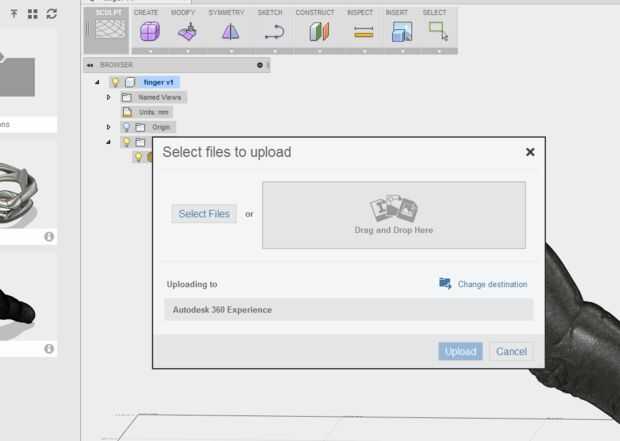
Task: Click the Named Views folder icon
Action: point(127,97)
